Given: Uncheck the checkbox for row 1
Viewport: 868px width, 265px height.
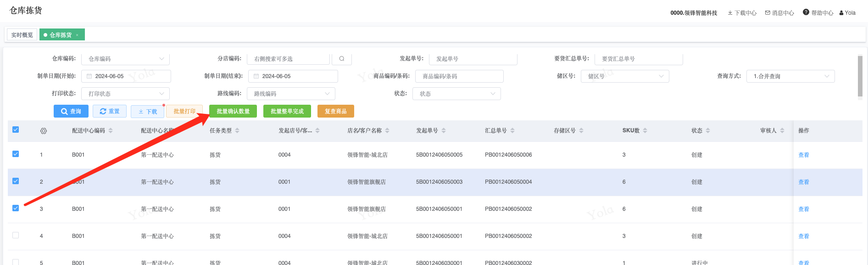Looking at the screenshot, I should coord(16,154).
